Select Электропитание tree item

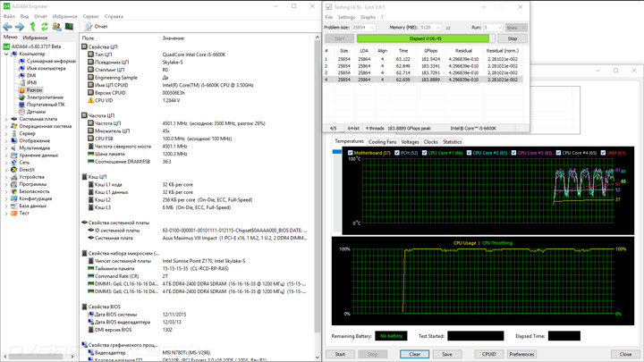45,97
